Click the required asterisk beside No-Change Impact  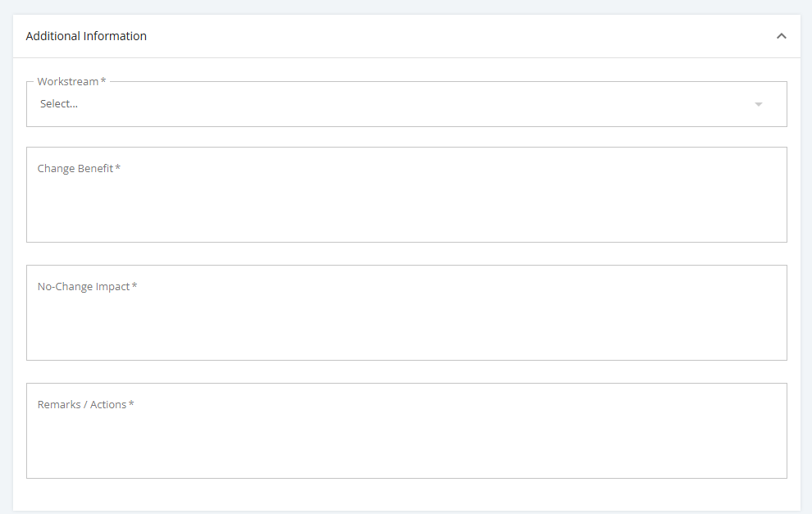(135, 286)
